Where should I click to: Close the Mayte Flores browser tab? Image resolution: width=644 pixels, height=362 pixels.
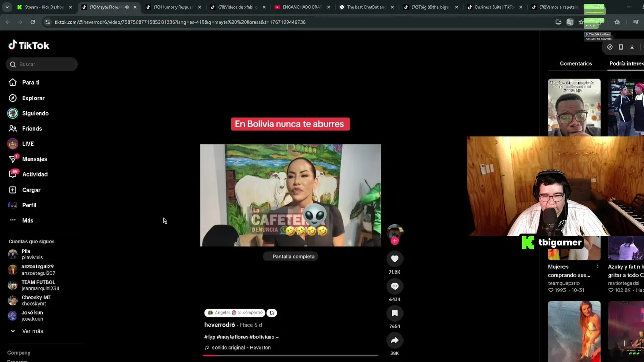(135, 7)
